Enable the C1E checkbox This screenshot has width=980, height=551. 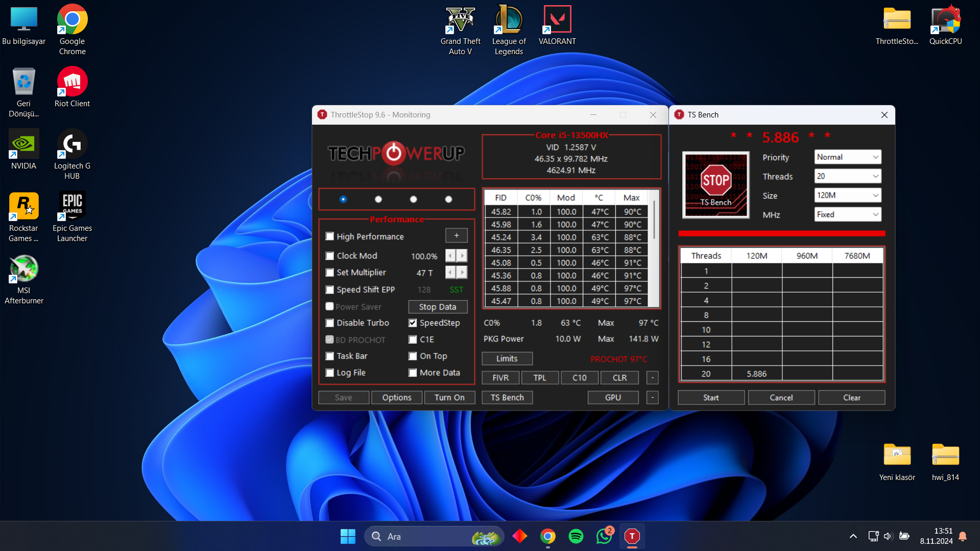point(413,340)
